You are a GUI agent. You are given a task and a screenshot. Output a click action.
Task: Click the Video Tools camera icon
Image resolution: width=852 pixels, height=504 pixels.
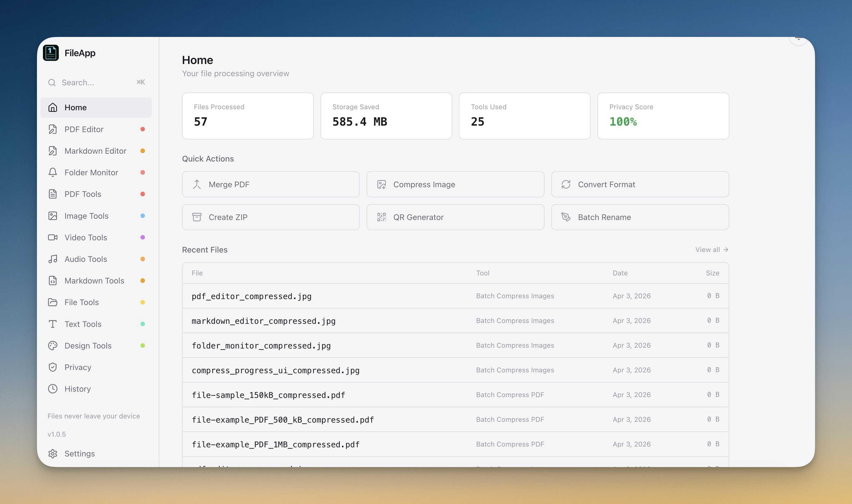click(x=53, y=237)
